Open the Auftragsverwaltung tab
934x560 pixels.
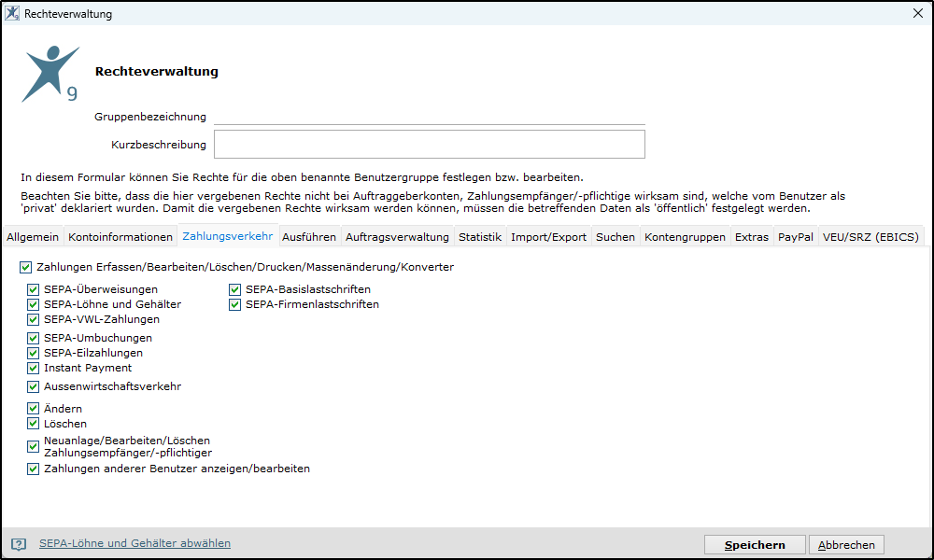(x=397, y=237)
